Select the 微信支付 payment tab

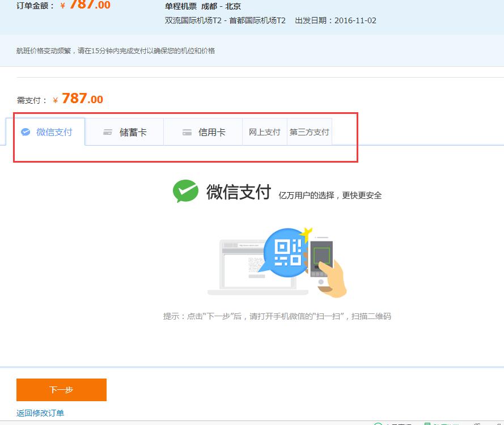pos(46,132)
